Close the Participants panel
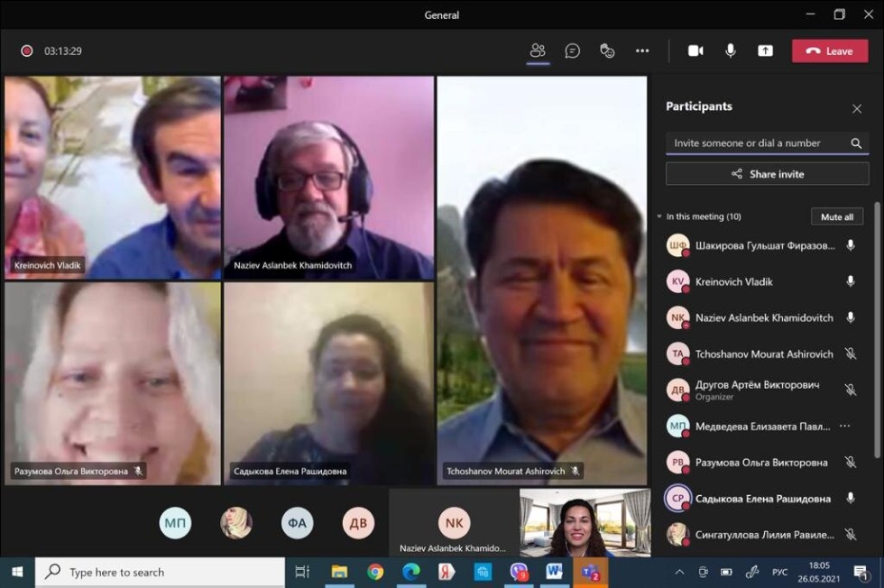The width and height of the screenshot is (884, 588). (857, 108)
